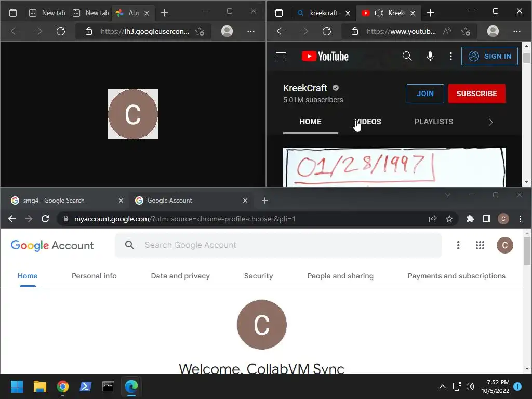The height and width of the screenshot is (399, 532).
Task: Open Chrome three-dot menu
Action: pyautogui.click(x=520, y=219)
